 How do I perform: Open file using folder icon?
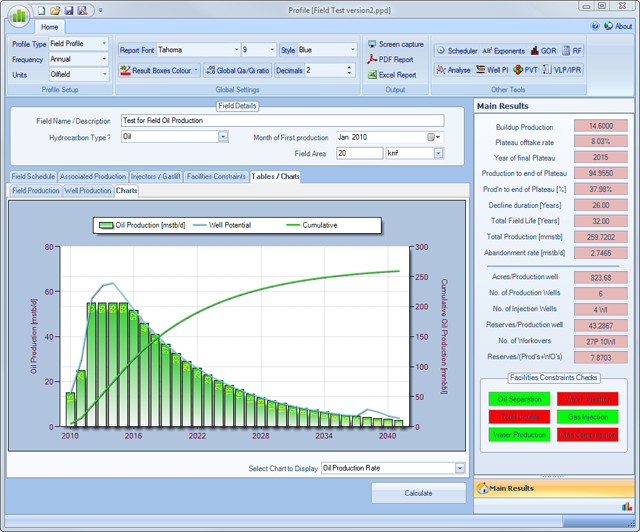(x=55, y=11)
